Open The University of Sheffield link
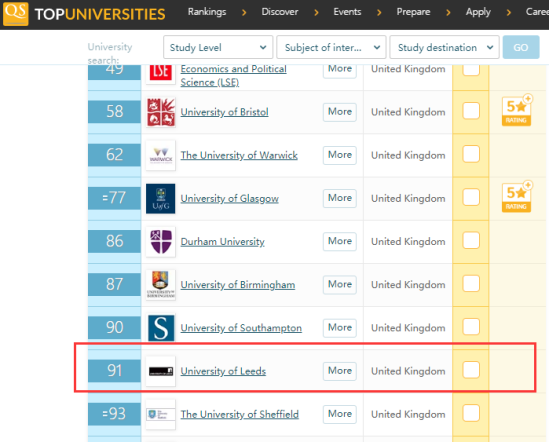549x442 pixels. [x=239, y=414]
